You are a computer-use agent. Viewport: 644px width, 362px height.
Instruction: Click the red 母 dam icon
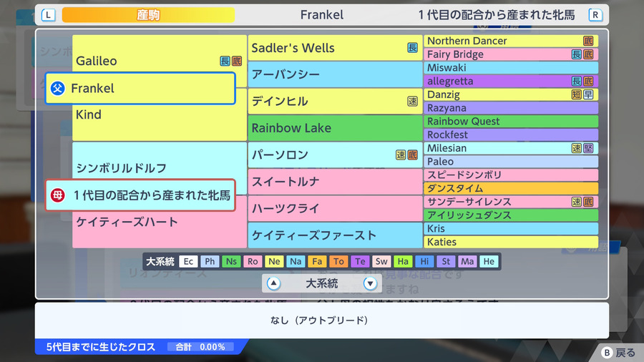57,195
